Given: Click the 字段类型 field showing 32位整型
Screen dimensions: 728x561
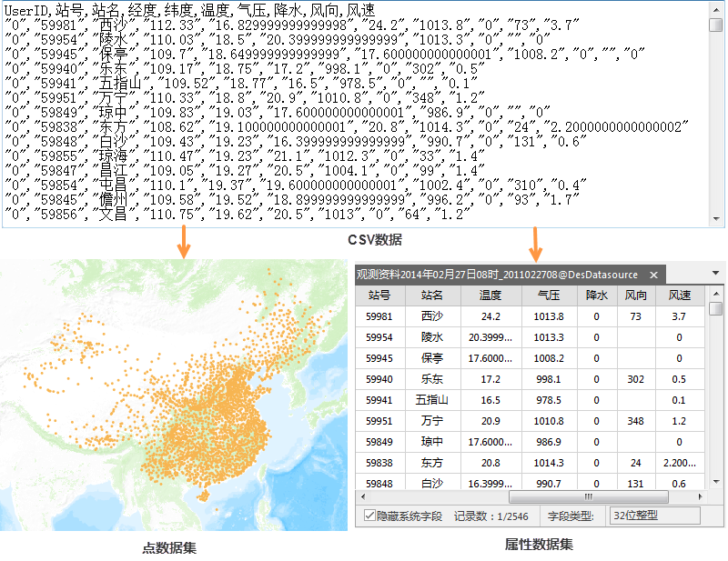Looking at the screenshot, I should (x=653, y=516).
